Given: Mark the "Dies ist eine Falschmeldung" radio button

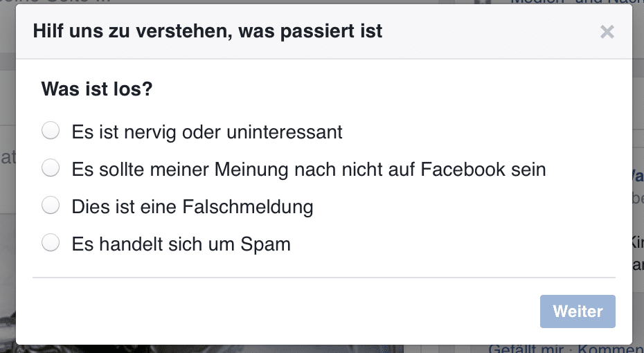Looking at the screenshot, I should click(x=51, y=206).
